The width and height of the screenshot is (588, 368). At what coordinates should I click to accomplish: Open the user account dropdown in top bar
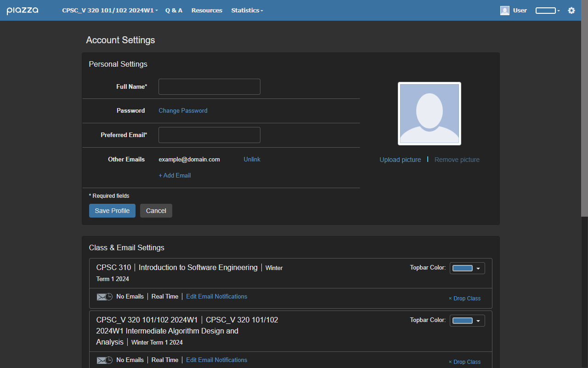point(548,10)
